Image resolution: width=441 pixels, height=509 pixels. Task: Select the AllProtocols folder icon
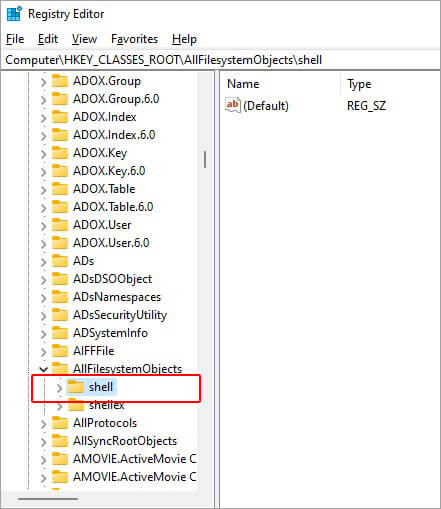click(60, 423)
